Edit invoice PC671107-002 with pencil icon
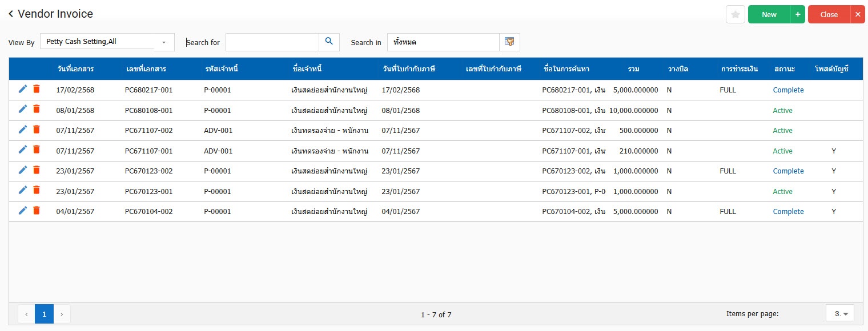 (23, 130)
